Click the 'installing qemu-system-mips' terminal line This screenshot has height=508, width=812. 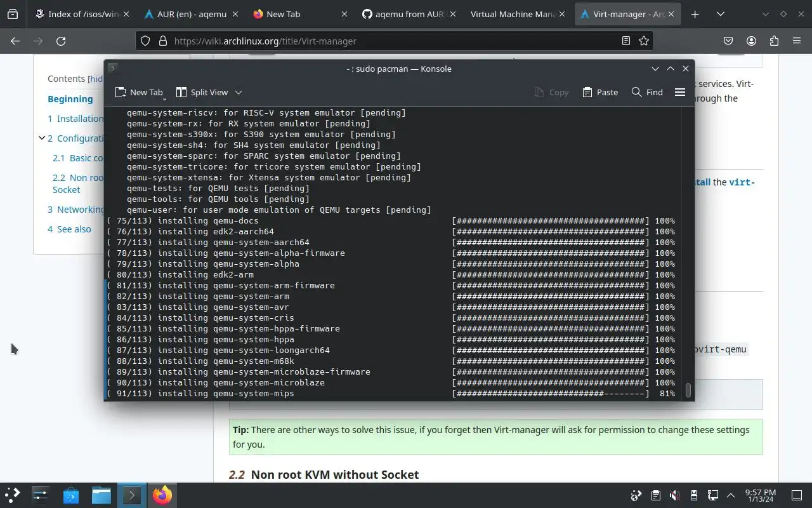(x=390, y=394)
